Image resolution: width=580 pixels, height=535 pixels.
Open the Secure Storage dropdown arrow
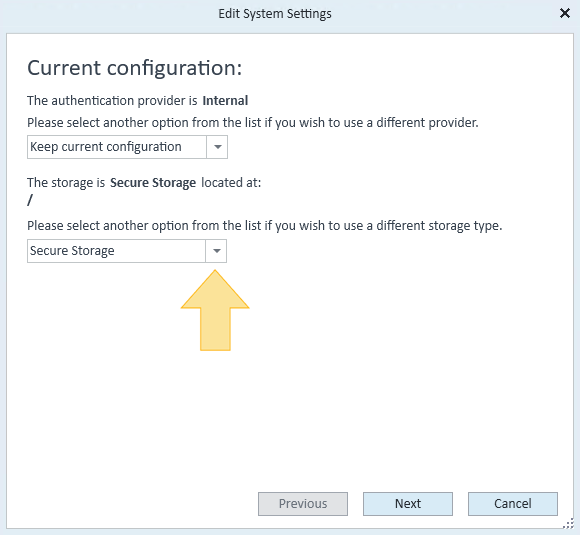[216, 251]
